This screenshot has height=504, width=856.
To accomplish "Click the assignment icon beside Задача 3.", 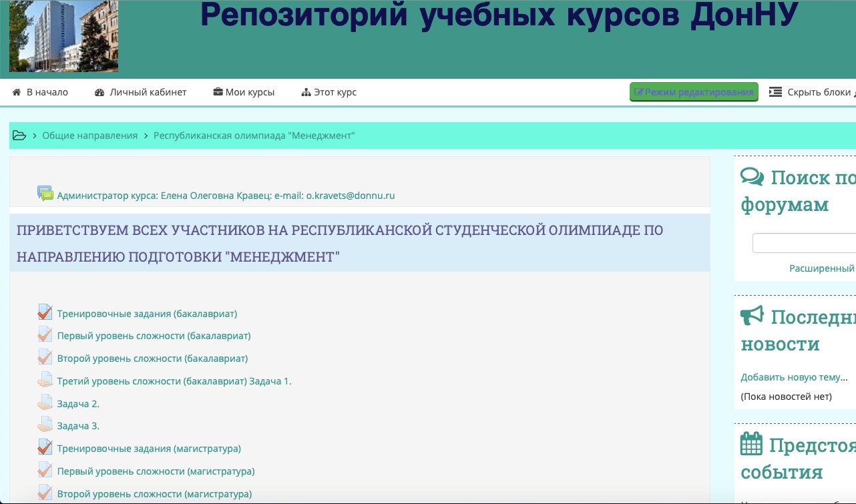I will tap(45, 425).
